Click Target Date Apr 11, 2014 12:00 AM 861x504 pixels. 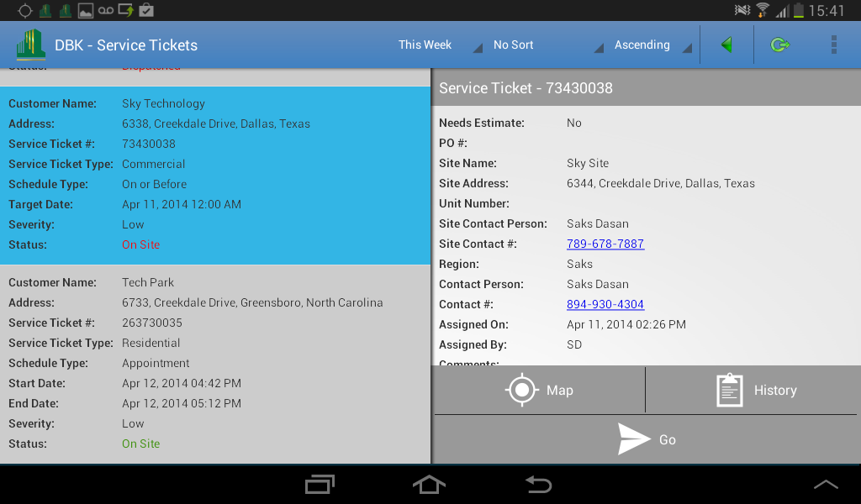pyautogui.click(x=182, y=204)
